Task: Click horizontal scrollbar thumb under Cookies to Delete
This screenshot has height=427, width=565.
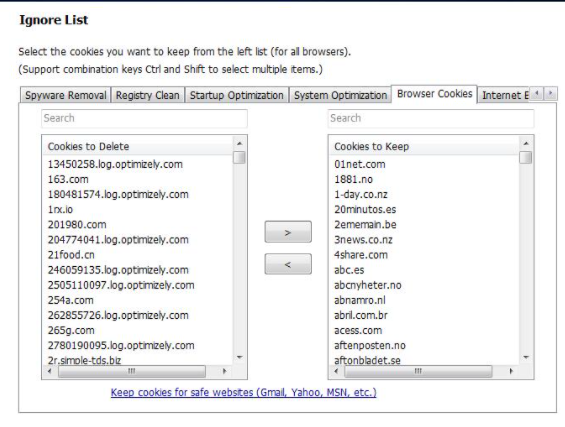Action: click(132, 371)
